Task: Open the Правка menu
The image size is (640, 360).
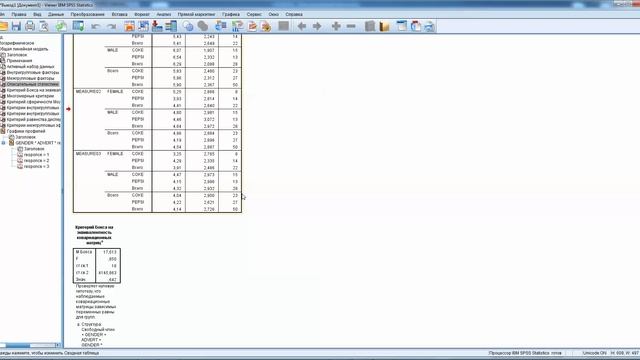Action: (x=19, y=14)
